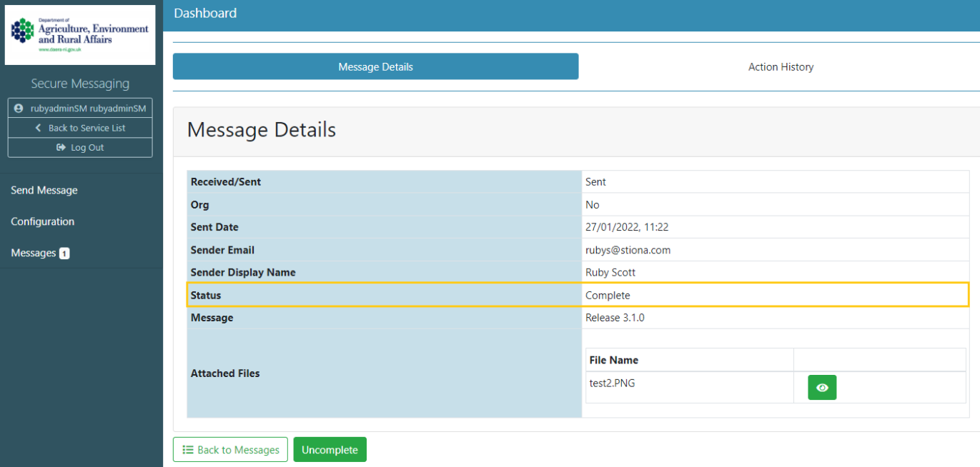
Task: Select the message text Release 3.1.0
Action: pyautogui.click(x=615, y=317)
